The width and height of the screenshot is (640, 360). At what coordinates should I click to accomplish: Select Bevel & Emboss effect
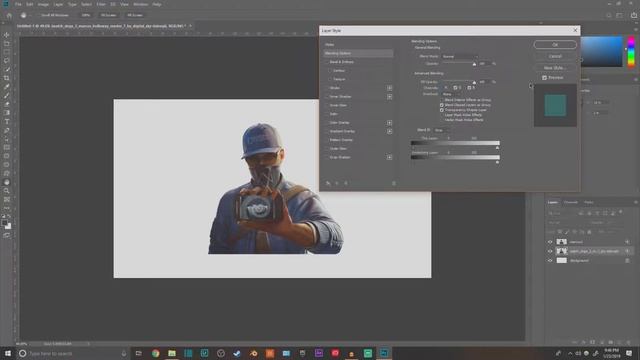pos(342,62)
